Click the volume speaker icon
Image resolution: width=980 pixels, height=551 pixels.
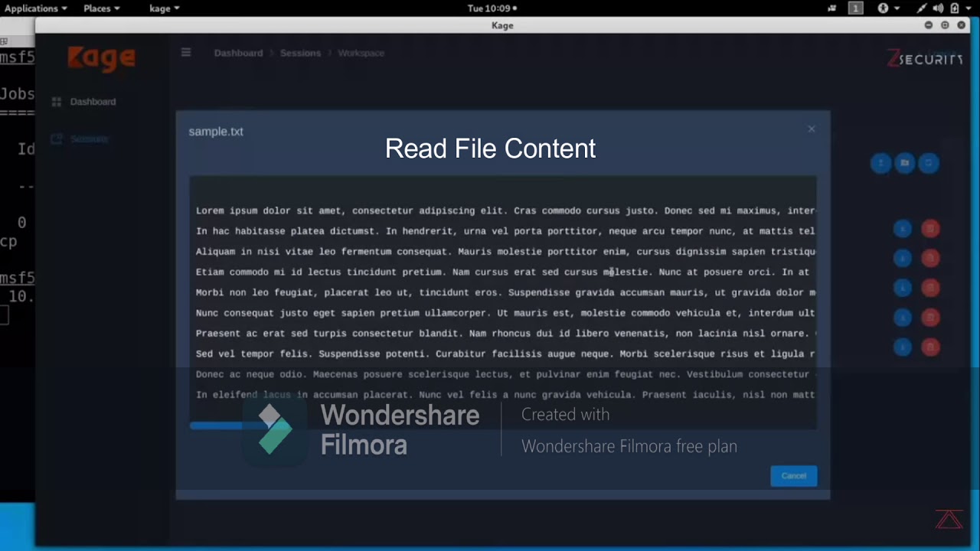(938, 8)
